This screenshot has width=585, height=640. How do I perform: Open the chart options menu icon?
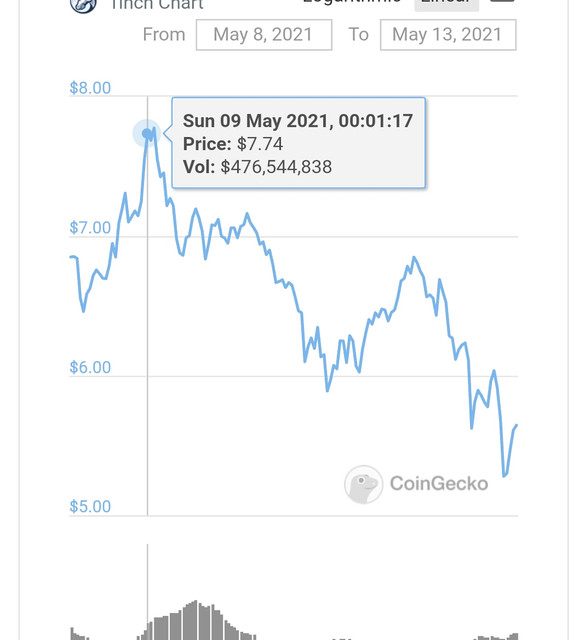502,1
